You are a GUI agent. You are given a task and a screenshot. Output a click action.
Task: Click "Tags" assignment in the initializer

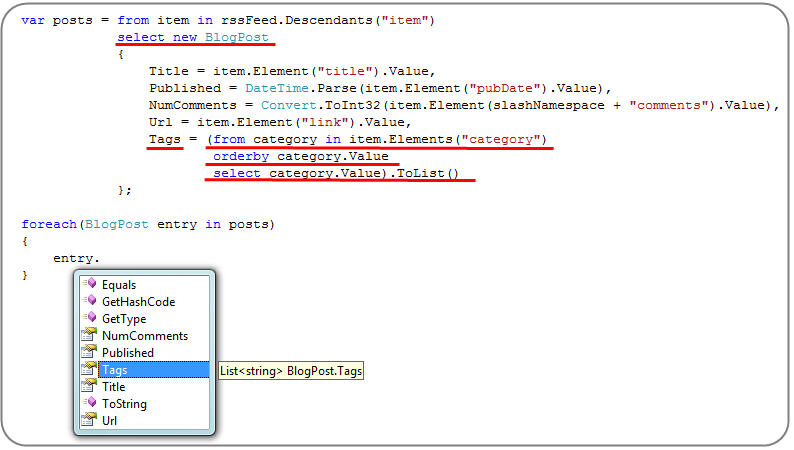pyautogui.click(x=165, y=140)
